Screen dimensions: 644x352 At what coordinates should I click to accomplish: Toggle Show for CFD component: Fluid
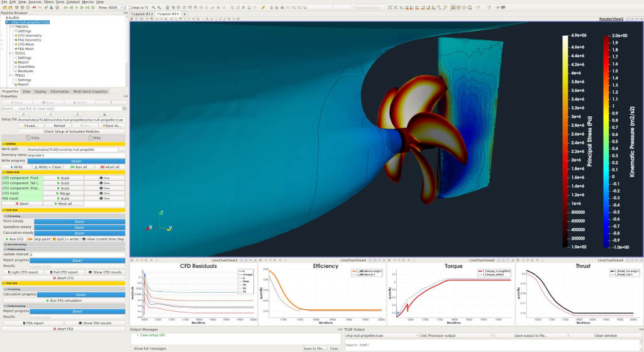tap(105, 178)
